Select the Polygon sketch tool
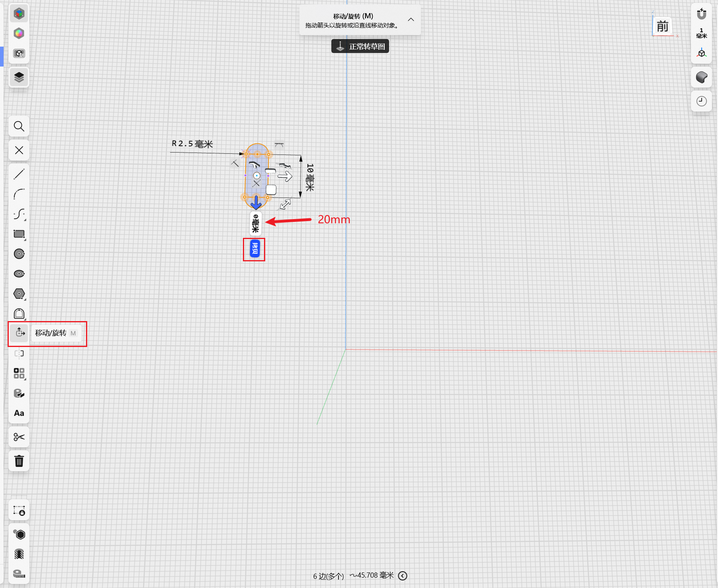Image resolution: width=718 pixels, height=588 pixels. 19,294
